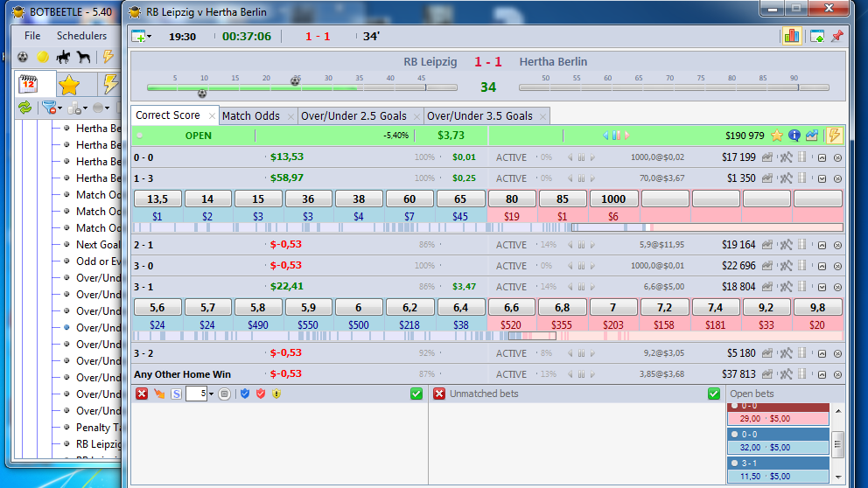Select the horse racing rider icon
The image size is (868, 488).
click(x=63, y=57)
